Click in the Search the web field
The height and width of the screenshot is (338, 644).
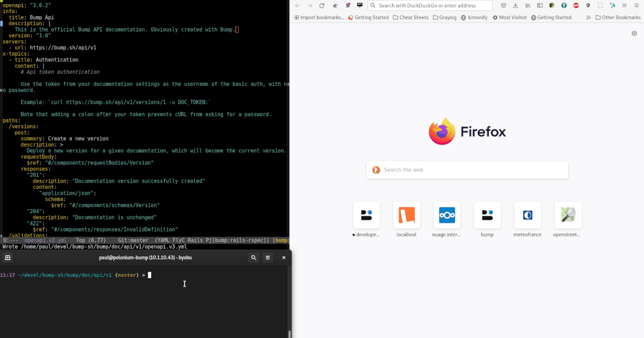pos(467,170)
